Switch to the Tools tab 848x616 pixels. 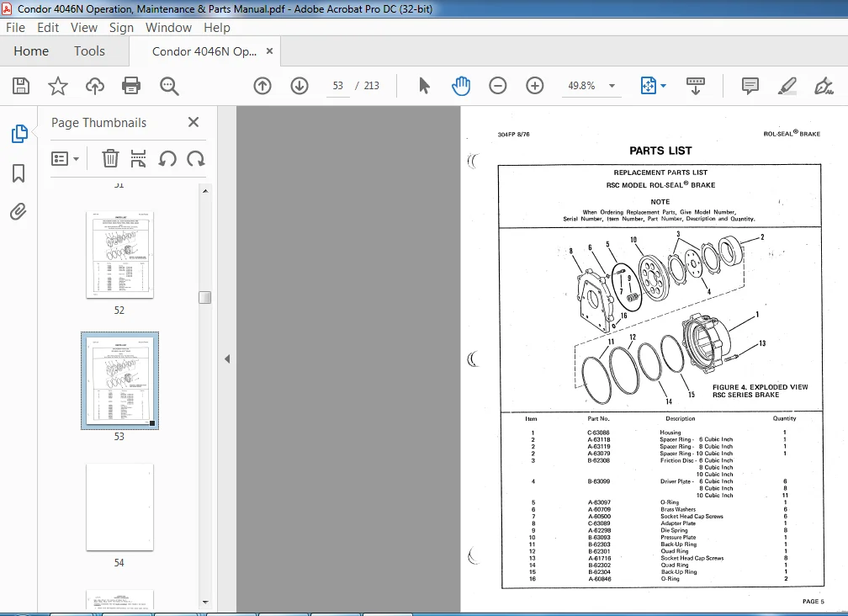(x=89, y=50)
